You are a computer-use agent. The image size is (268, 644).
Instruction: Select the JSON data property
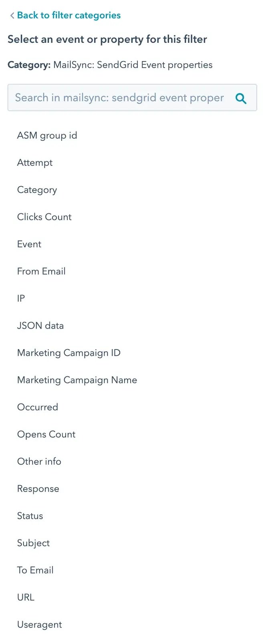(x=40, y=326)
